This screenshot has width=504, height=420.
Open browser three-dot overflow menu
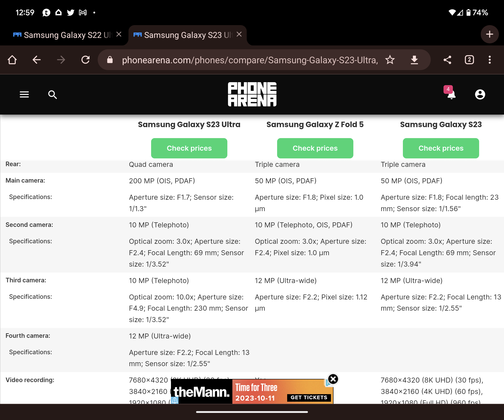pos(490,60)
